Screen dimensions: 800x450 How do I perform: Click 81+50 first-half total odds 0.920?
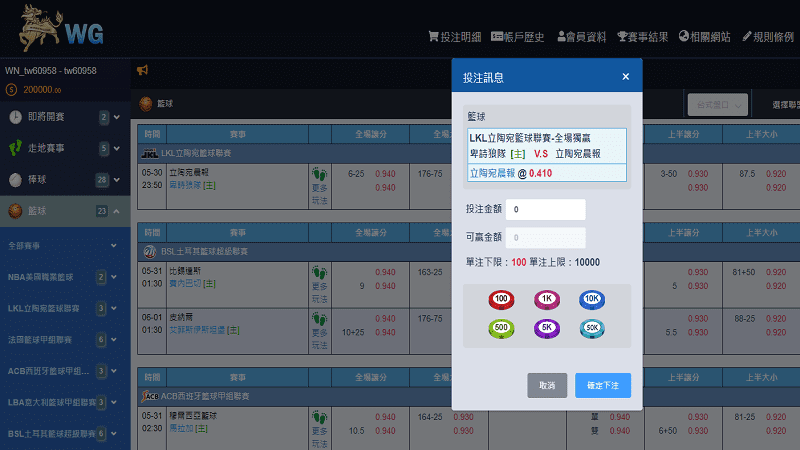click(776, 272)
